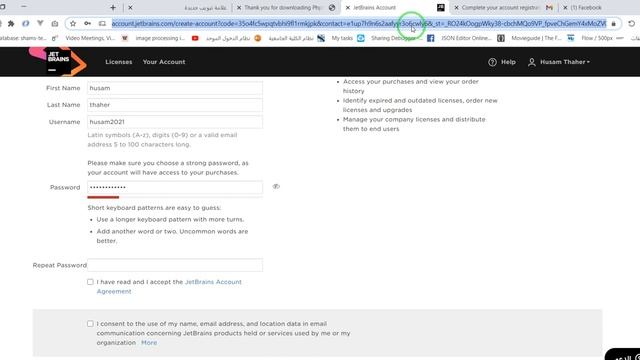Show the password using the eye icon
Screen dimensions: 640x360
(276, 187)
